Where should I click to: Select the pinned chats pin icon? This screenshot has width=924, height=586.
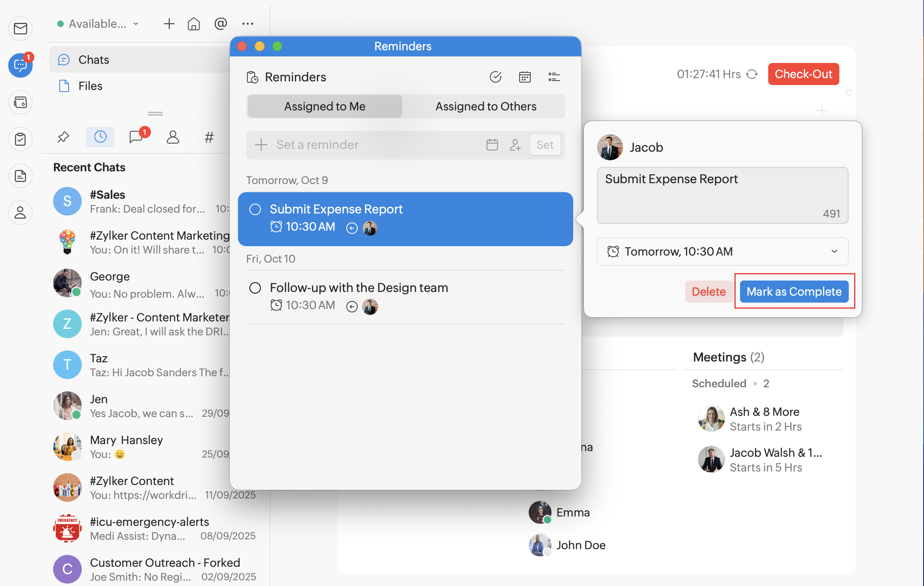click(x=63, y=137)
